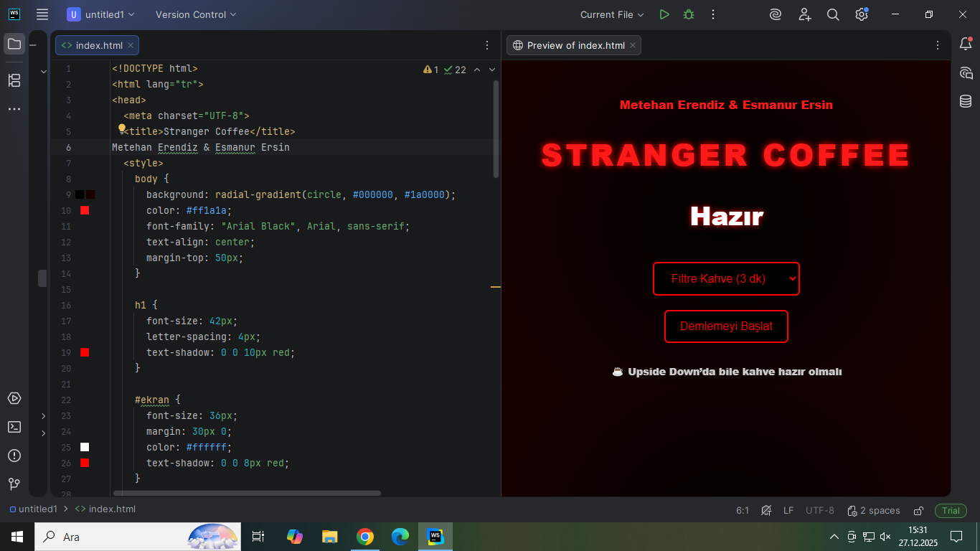Open untitled1 project dropdown

pos(100,14)
